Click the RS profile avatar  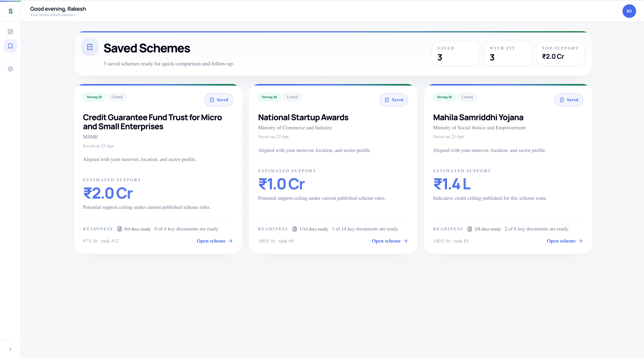pyautogui.click(x=629, y=11)
